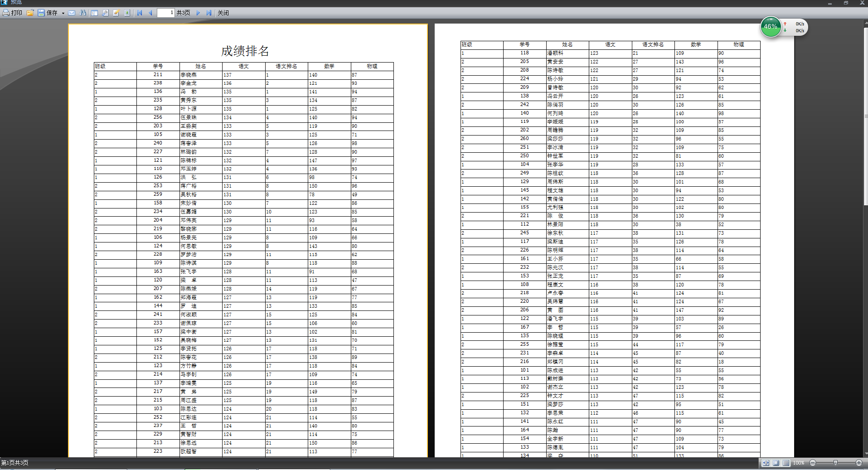Click the zoom slider handle

coord(835,463)
